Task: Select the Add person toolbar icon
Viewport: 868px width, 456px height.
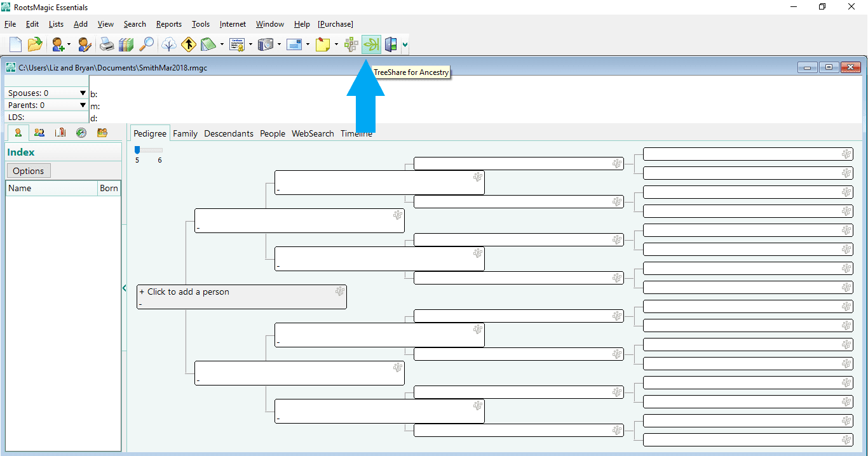Action: [57, 44]
